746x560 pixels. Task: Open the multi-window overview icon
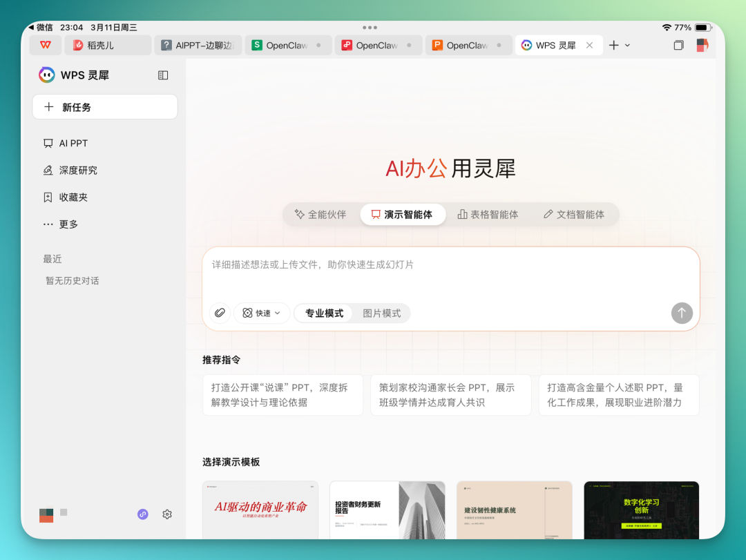click(x=679, y=45)
